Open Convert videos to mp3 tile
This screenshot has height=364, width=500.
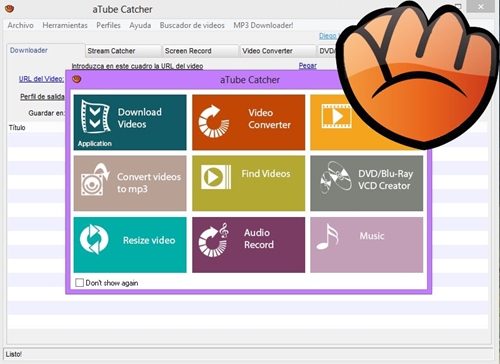[x=130, y=183]
